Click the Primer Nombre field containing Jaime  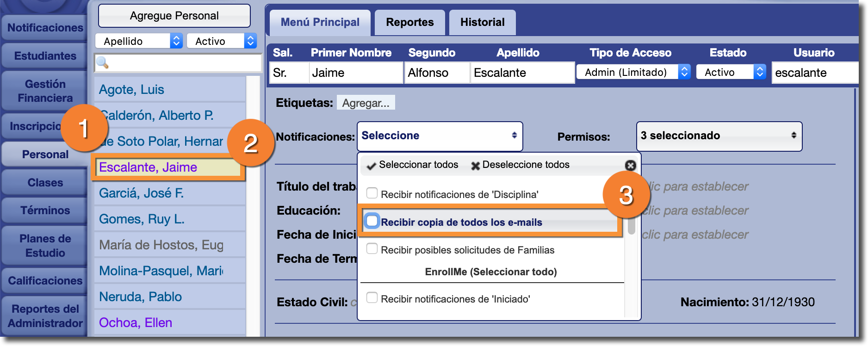pyautogui.click(x=355, y=73)
